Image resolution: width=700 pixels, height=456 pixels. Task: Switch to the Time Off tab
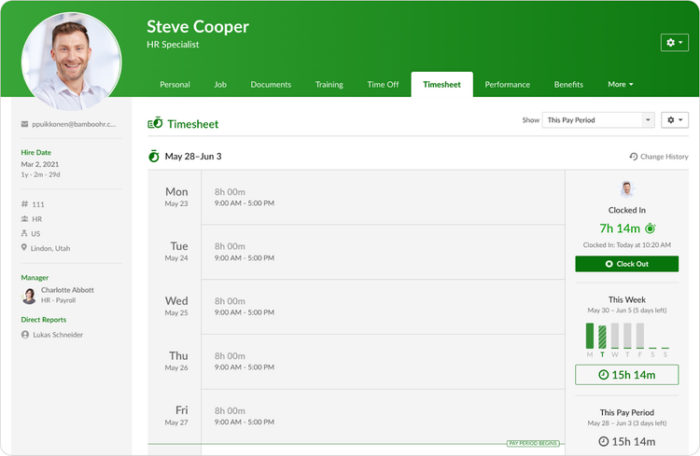pos(383,85)
